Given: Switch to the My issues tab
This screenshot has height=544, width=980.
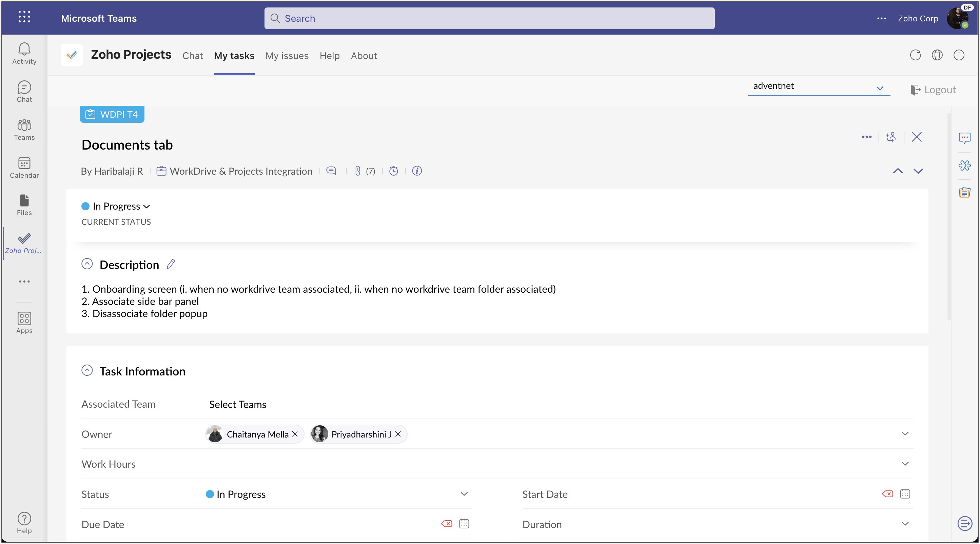Looking at the screenshot, I should click(x=287, y=56).
